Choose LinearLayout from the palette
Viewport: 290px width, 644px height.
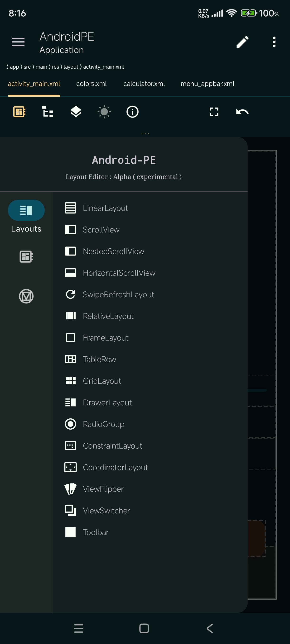[105, 208]
